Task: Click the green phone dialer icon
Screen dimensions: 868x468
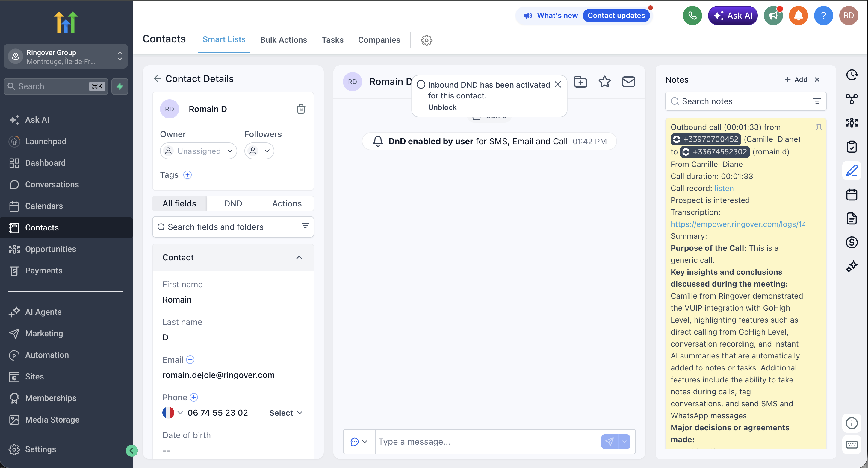Action: tap(692, 16)
